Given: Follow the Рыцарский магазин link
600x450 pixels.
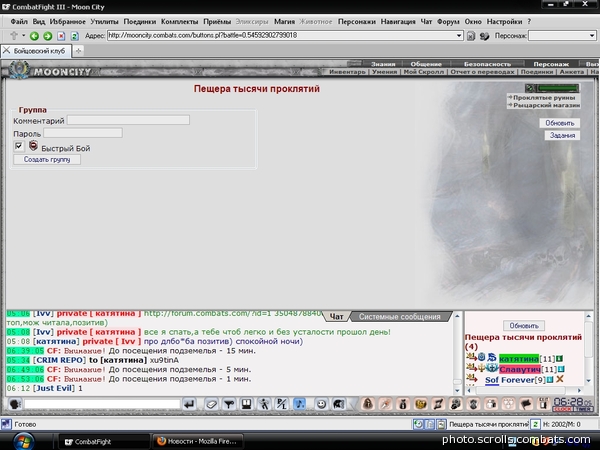Looking at the screenshot, I should pyautogui.click(x=546, y=105).
